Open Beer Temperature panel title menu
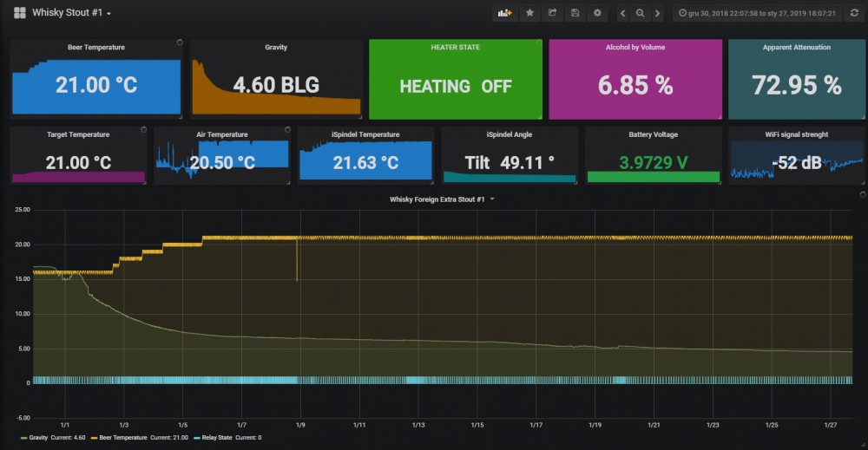This screenshot has height=450, width=868. 95,47
